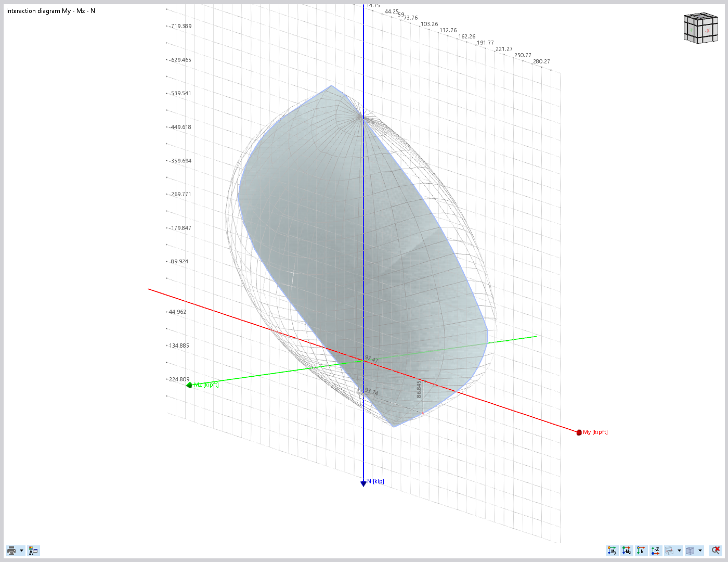This screenshot has height=562, width=728.
Task: Open the display properties settings icon
Action: (33, 551)
